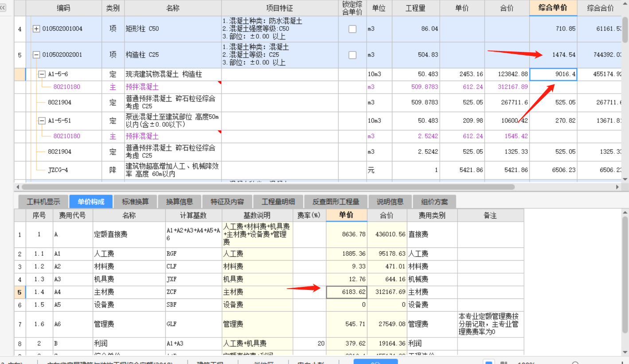Click the 工程量 column header
629x364 pixels.
coord(416,8)
